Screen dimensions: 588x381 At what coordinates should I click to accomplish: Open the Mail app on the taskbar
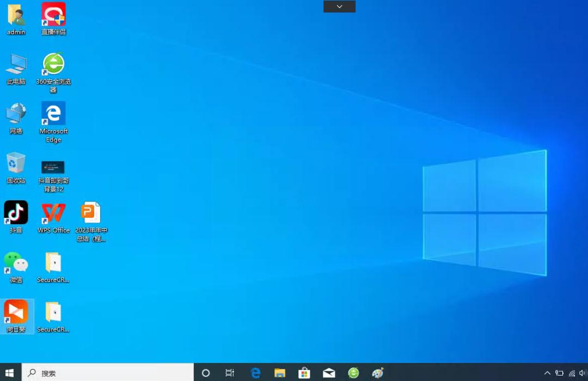pos(329,373)
